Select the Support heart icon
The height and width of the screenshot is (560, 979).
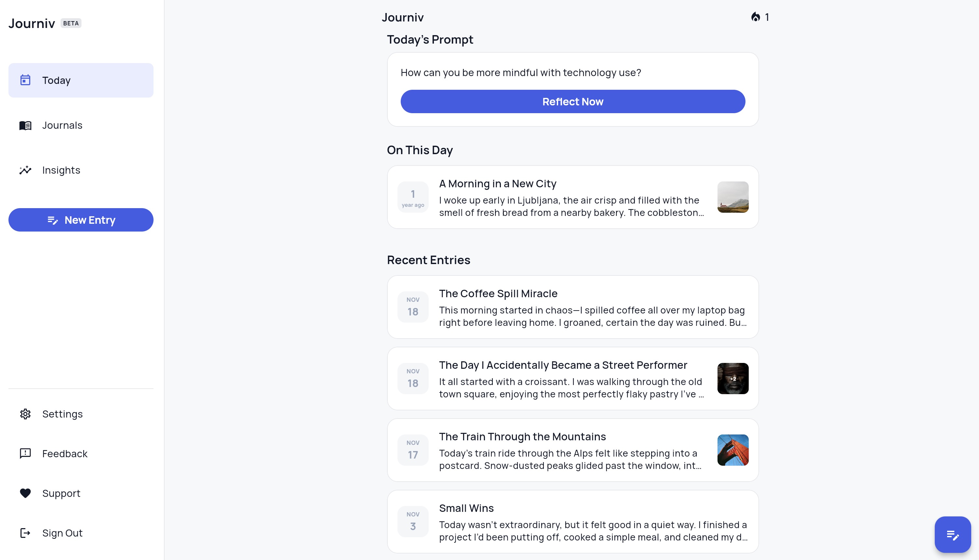pyautogui.click(x=25, y=493)
